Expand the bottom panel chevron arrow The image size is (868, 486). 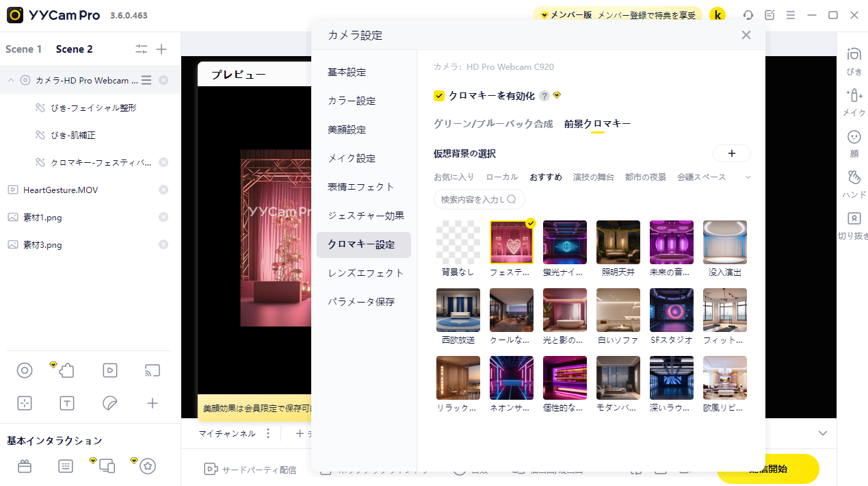[823, 433]
